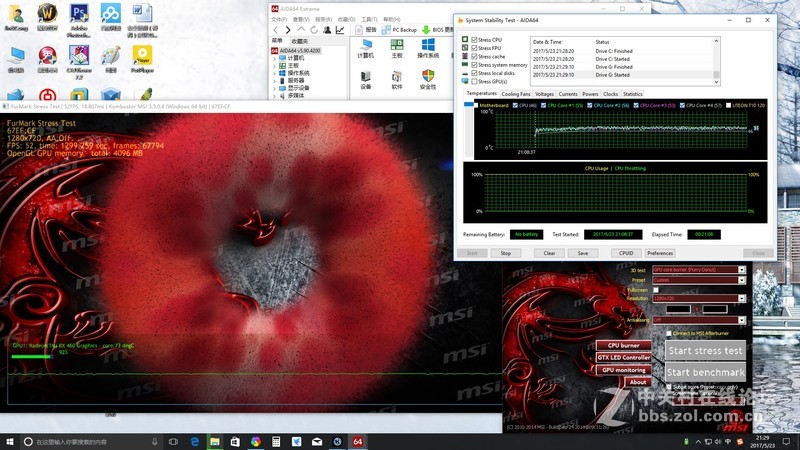Click the AIDA64 taskbar icon
The width and height of the screenshot is (800, 450).
(357, 441)
